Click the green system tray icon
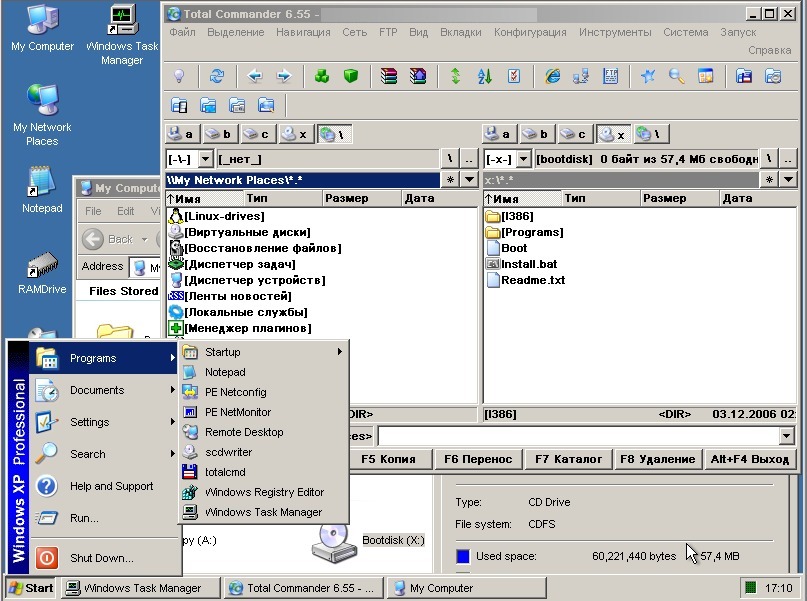This screenshot has height=601, width=807. pyautogui.click(x=751, y=588)
